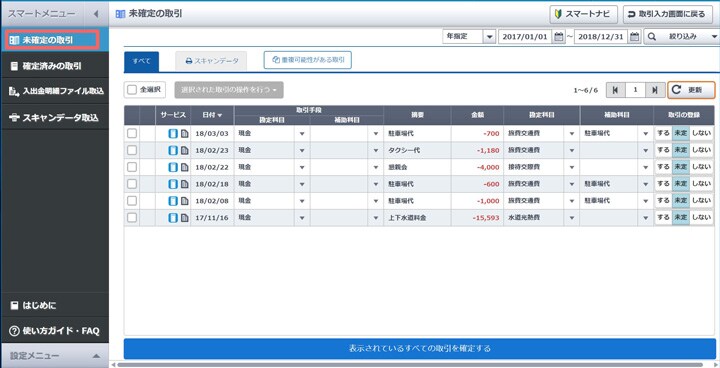
Task: Open 使い方ガイド・FAQ
Action: [55, 331]
